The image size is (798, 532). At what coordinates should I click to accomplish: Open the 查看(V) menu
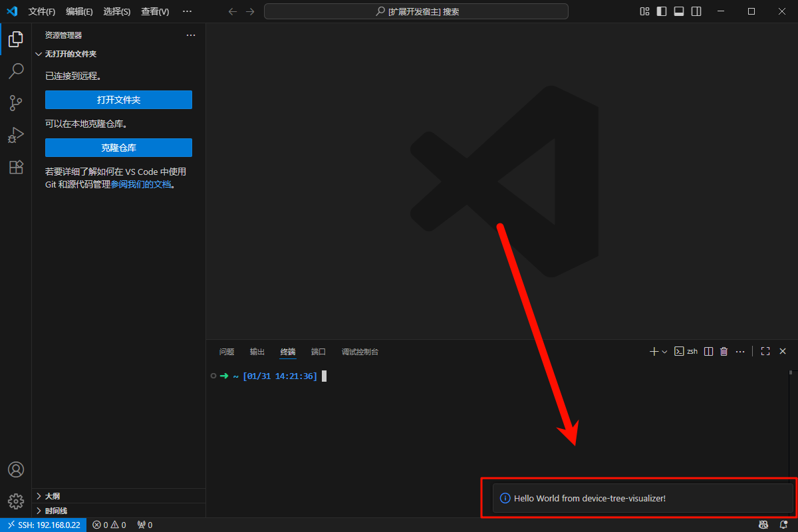pos(156,11)
